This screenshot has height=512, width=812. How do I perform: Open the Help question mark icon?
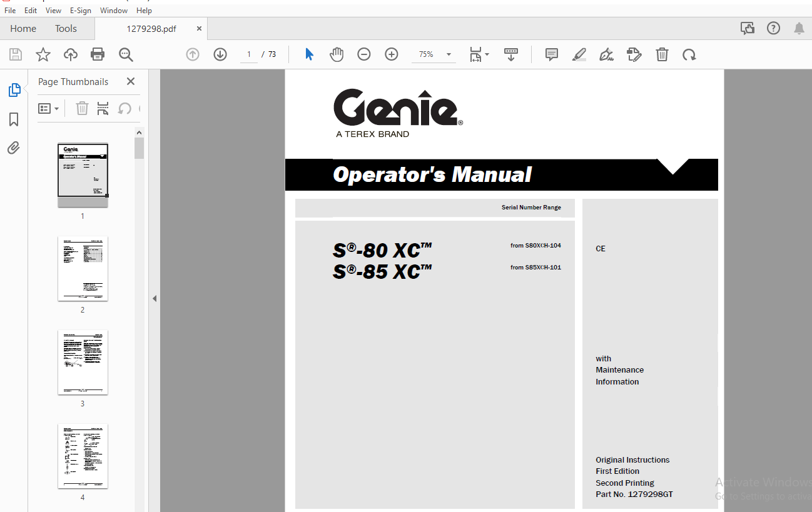[x=774, y=28]
